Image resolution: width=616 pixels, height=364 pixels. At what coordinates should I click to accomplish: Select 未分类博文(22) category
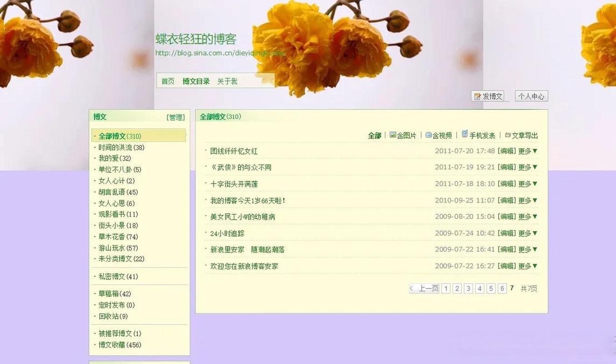(121, 259)
